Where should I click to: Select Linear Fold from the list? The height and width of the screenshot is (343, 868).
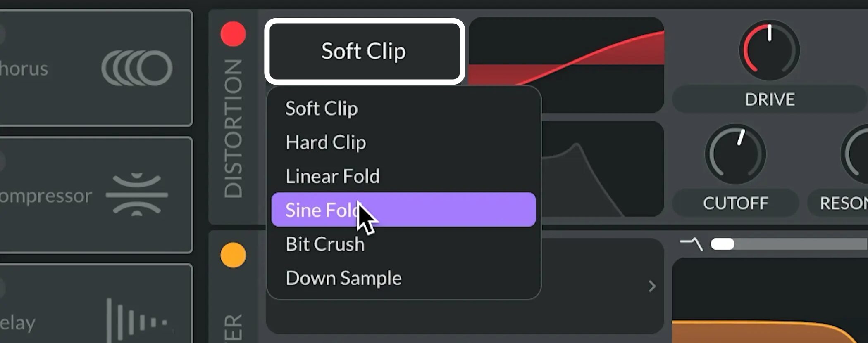pos(332,176)
